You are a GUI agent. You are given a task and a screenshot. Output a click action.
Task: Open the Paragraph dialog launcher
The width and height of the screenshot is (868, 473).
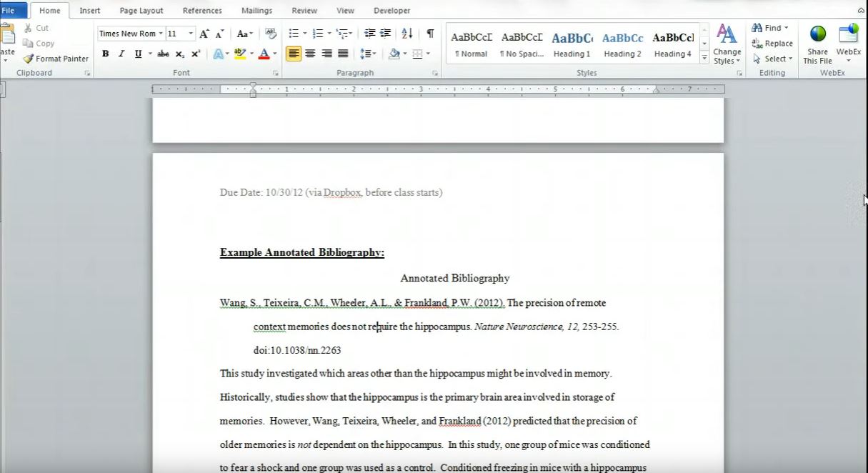click(x=435, y=74)
